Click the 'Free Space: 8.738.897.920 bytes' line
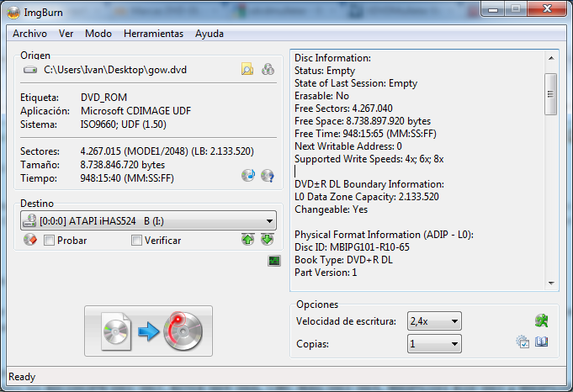Viewport: 573px width, 392px height. click(363, 121)
